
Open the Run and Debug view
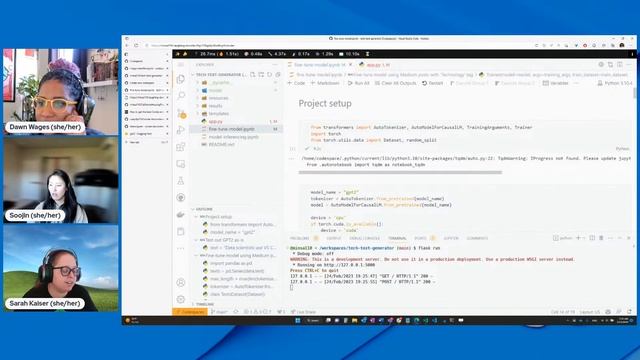click(x=181, y=130)
